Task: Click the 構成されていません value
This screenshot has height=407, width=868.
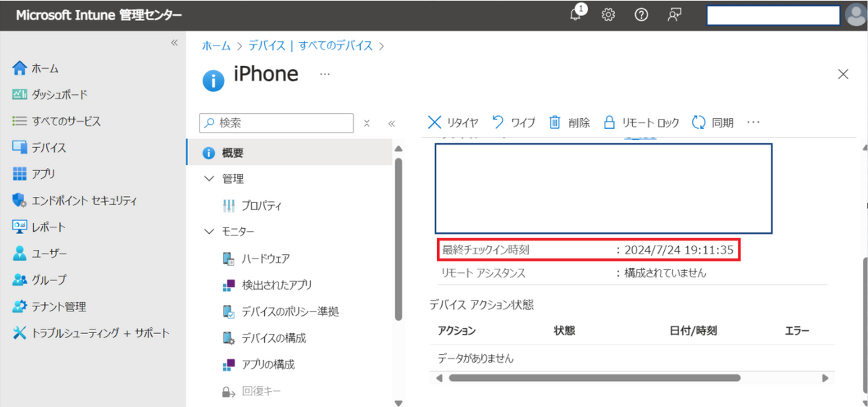Action: [x=665, y=273]
